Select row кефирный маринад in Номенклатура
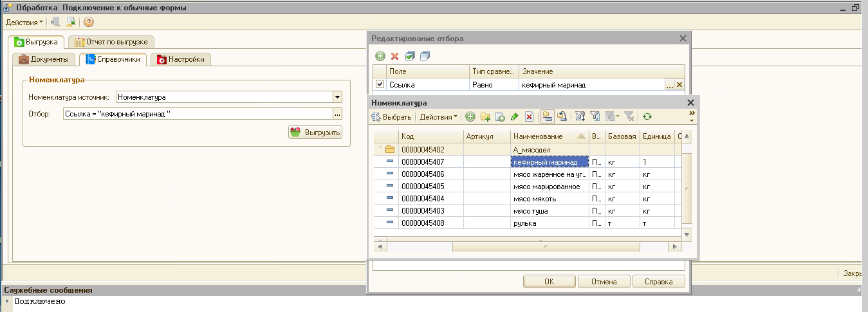This screenshot has width=868, height=312. click(528, 162)
